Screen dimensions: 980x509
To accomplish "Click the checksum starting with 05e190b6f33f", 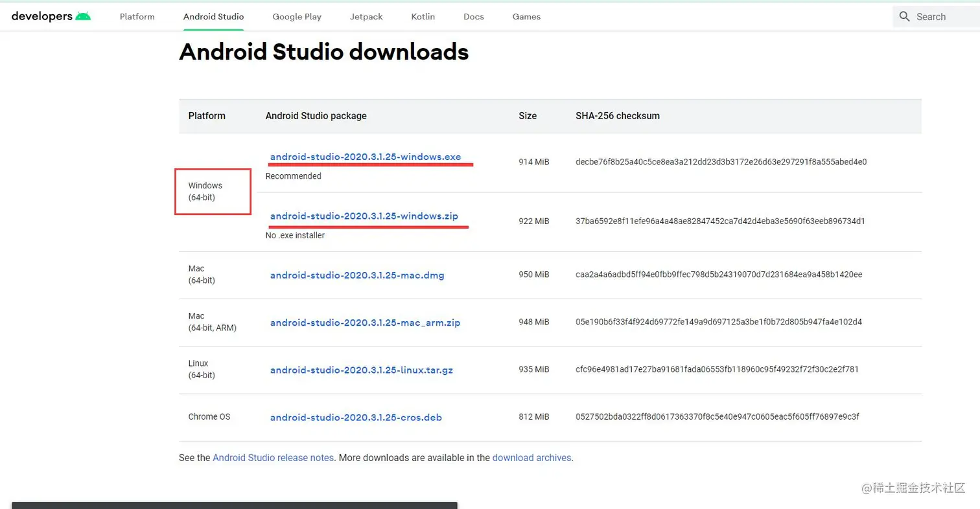I will click(719, 322).
